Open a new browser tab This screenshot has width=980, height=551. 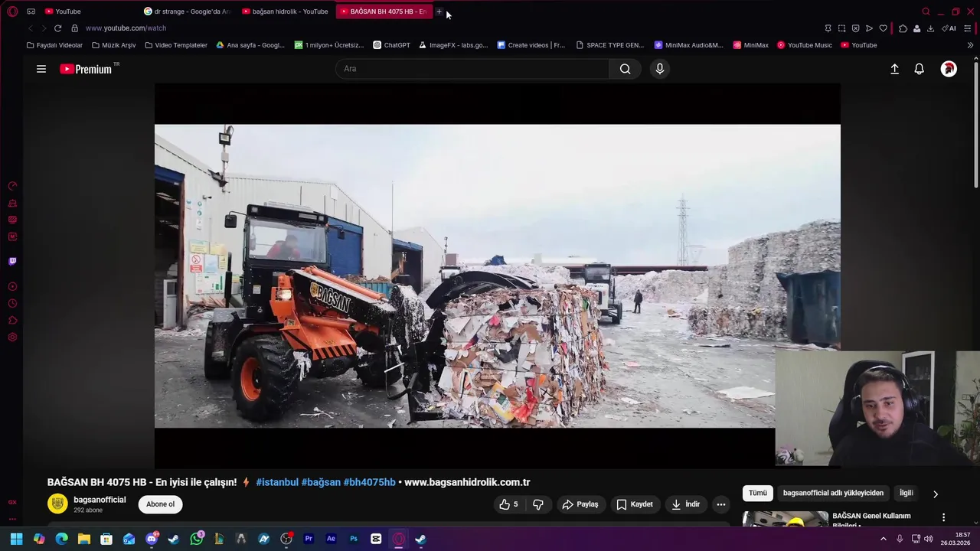pyautogui.click(x=439, y=11)
